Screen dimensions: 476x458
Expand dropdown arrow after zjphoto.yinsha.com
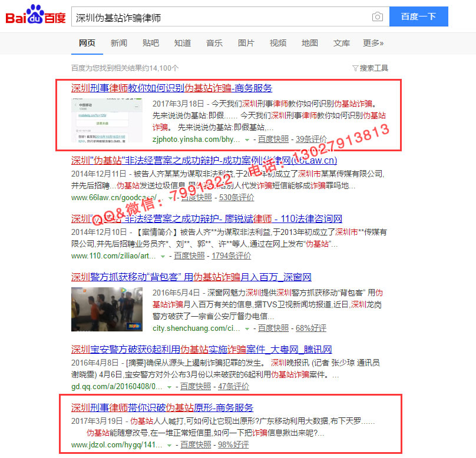click(247, 140)
